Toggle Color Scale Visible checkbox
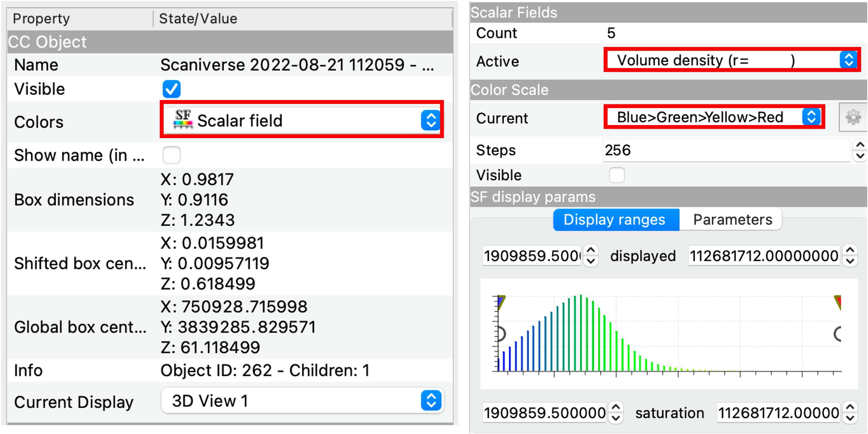868x434 pixels. pos(617,175)
